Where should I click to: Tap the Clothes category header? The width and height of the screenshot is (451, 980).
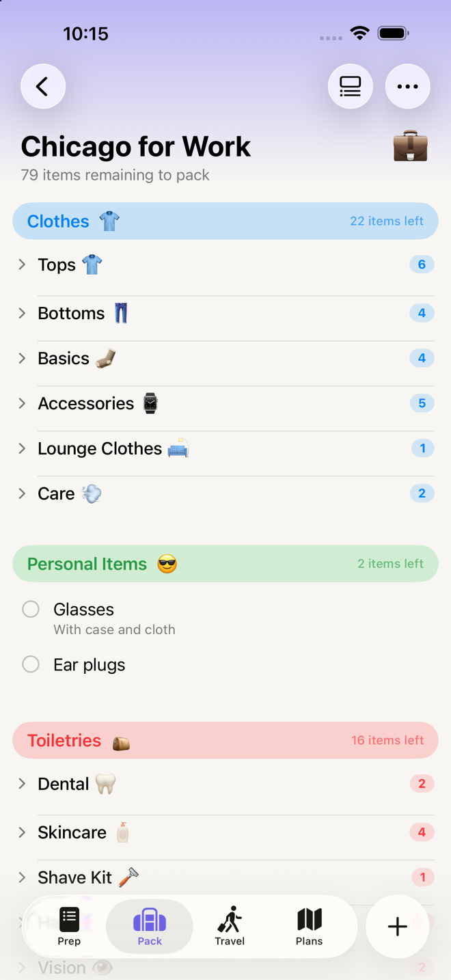225,221
